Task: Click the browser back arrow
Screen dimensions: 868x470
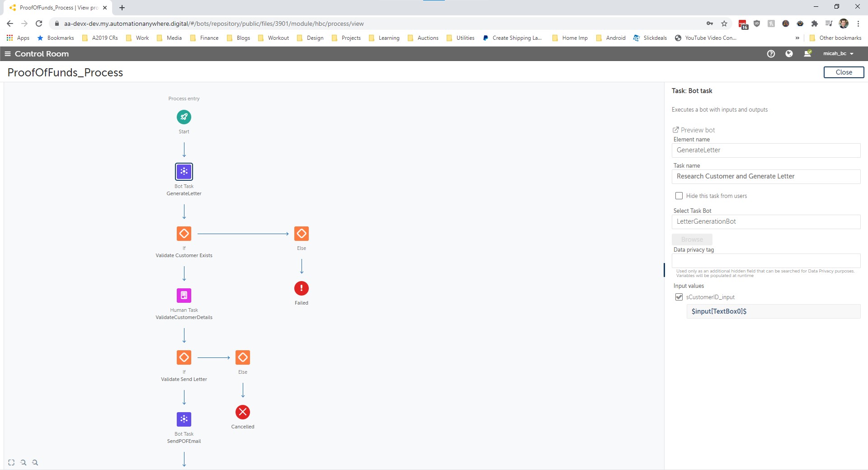Action: coord(10,23)
